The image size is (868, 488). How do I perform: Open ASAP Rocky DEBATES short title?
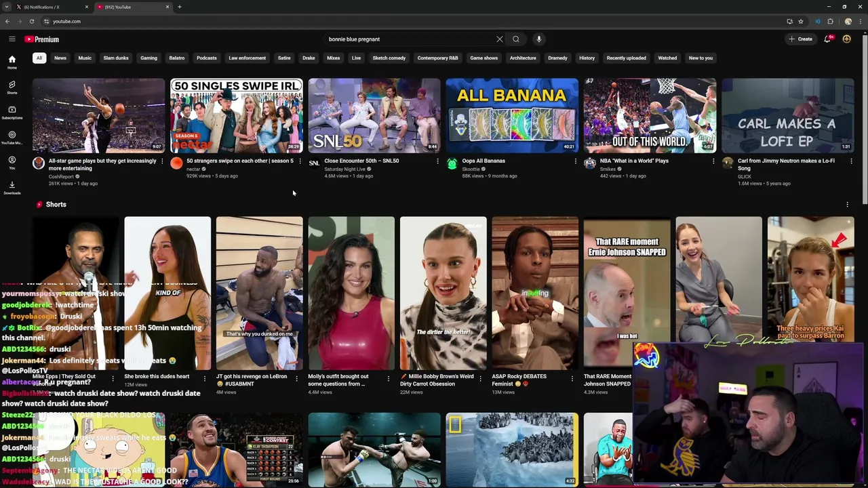[519, 380]
